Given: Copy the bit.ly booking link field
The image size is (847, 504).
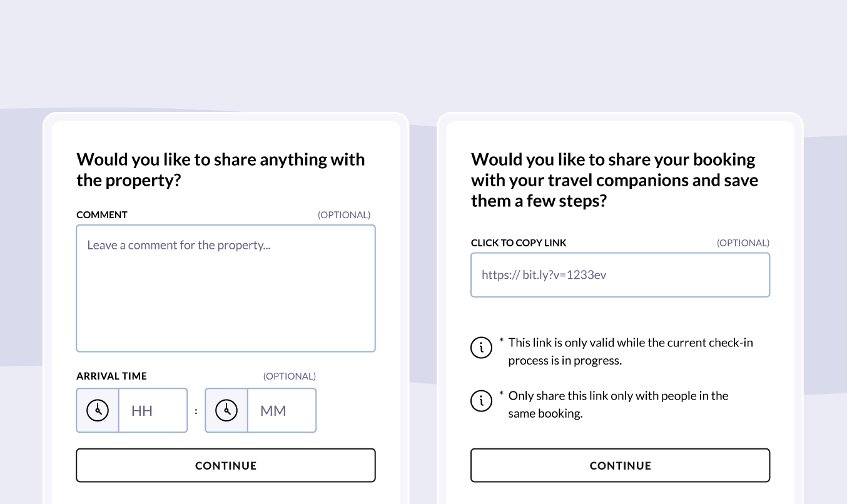Looking at the screenshot, I should 620,275.
